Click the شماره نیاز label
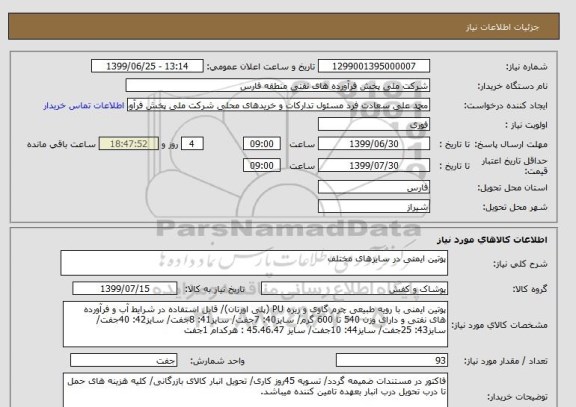Viewport: 576px width, 407px height. pyautogui.click(x=527, y=67)
